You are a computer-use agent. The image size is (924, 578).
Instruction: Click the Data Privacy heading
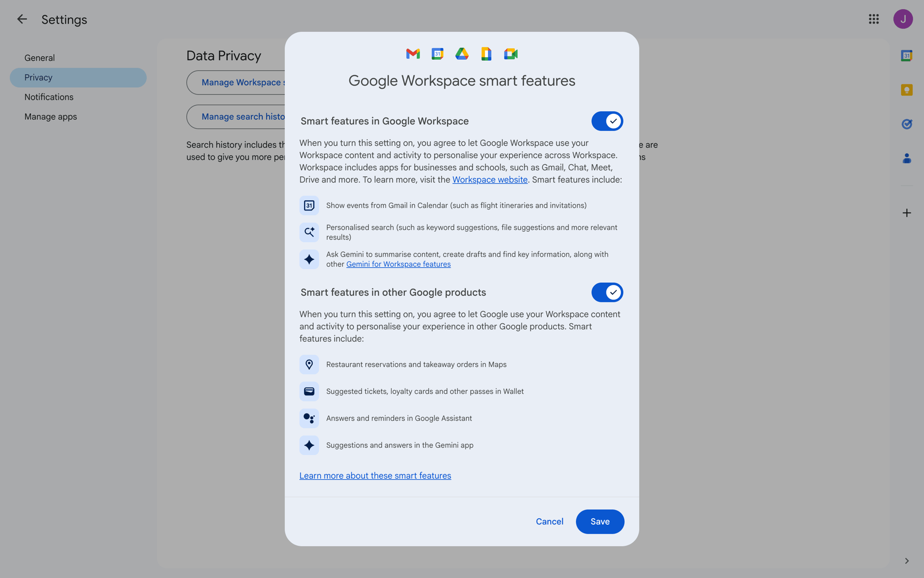[x=224, y=56]
